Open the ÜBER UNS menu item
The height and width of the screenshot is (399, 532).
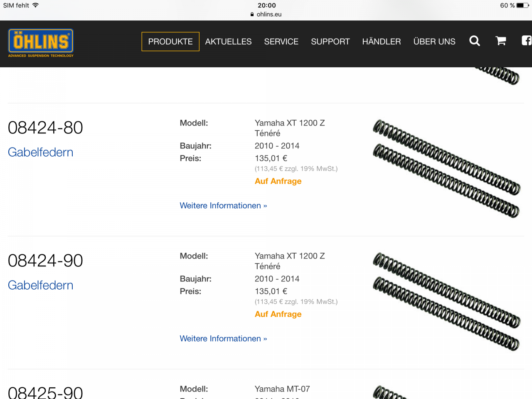[x=434, y=42]
